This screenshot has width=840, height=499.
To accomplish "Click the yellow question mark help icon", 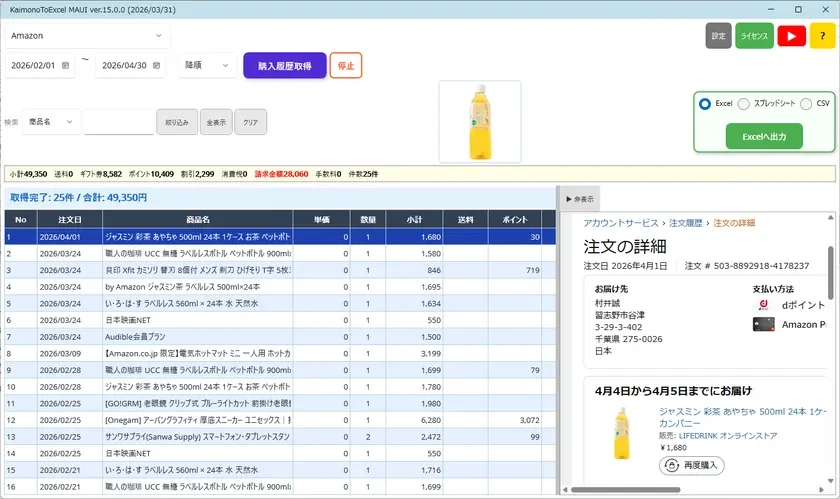I will pyautogui.click(x=823, y=36).
